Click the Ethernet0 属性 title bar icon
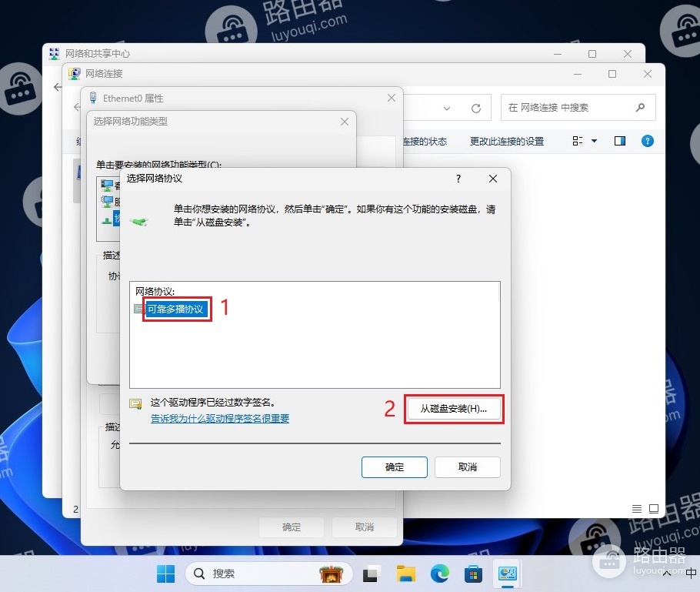The height and width of the screenshot is (592, 700). pos(93,98)
